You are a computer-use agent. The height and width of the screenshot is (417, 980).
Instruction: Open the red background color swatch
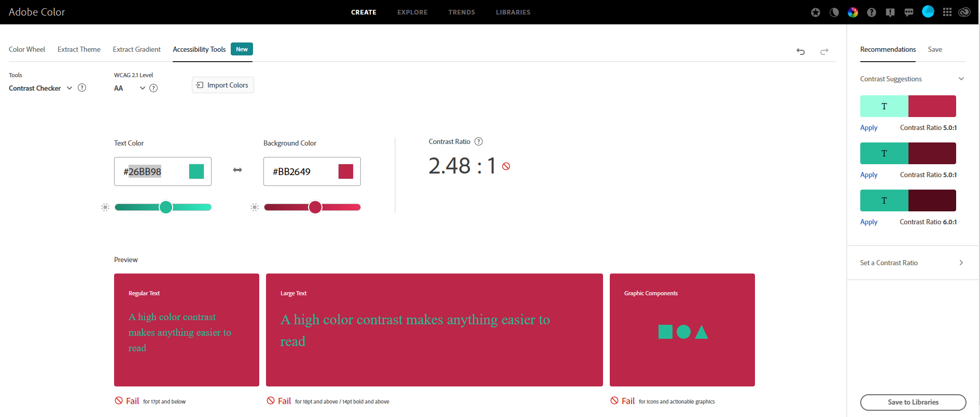[x=346, y=171]
